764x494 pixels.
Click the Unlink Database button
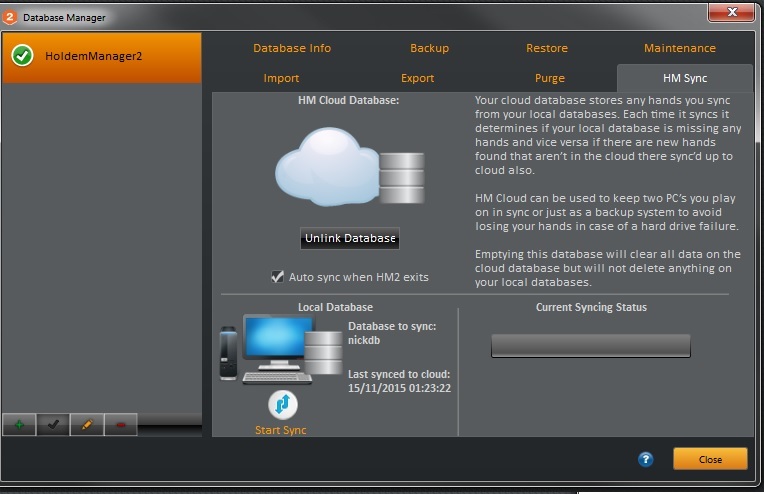(x=350, y=238)
